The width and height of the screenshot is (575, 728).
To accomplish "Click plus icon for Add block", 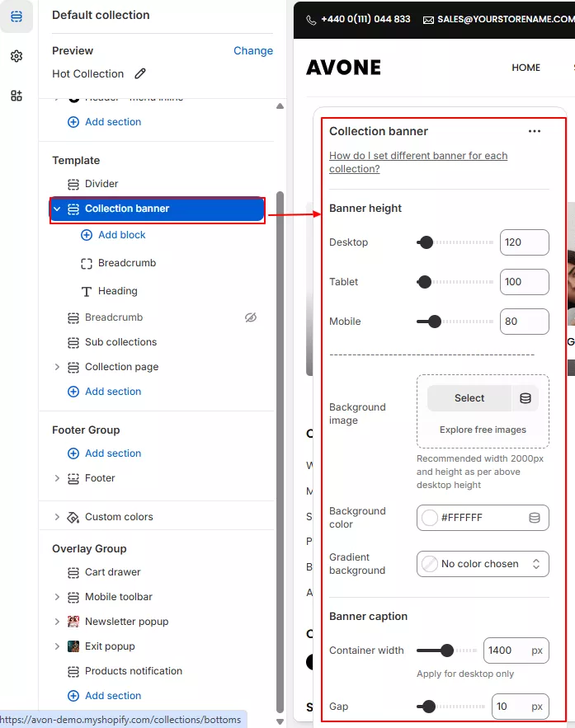I will (87, 235).
